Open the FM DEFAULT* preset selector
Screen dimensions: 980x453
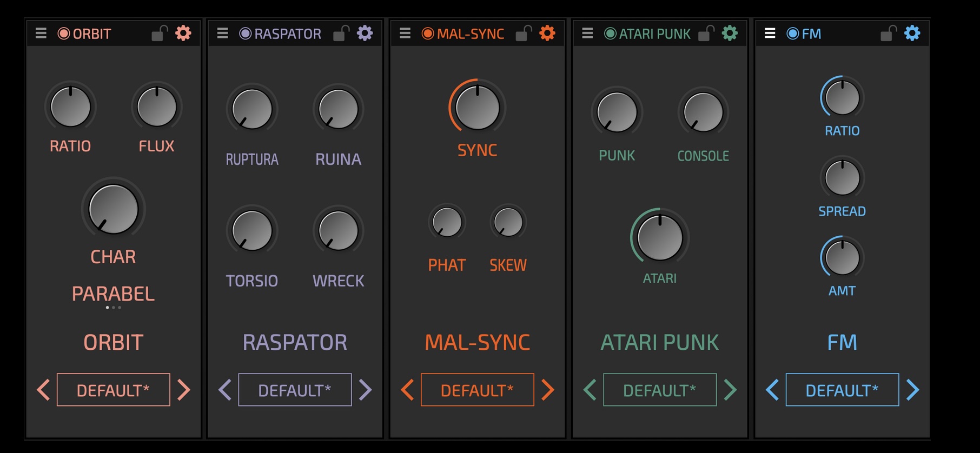(843, 390)
